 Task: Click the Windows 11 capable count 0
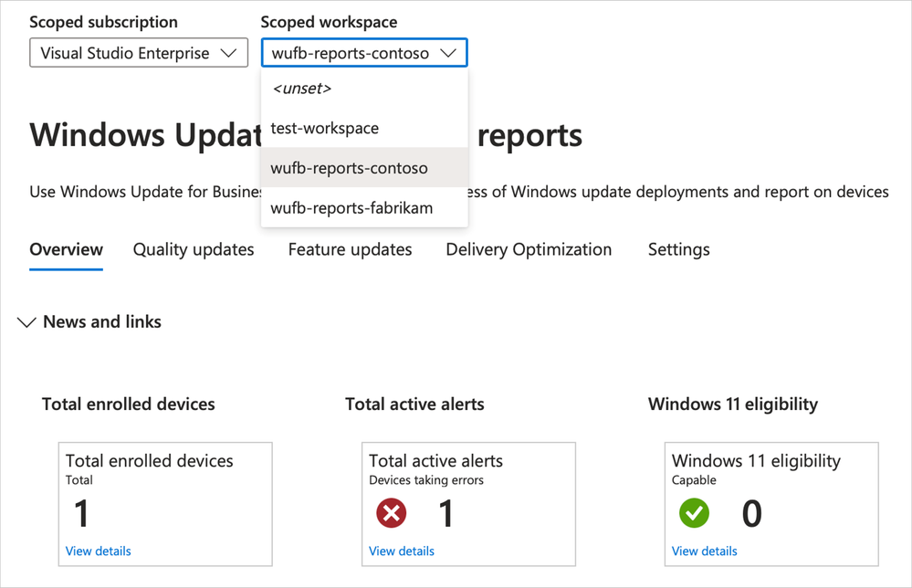(751, 513)
